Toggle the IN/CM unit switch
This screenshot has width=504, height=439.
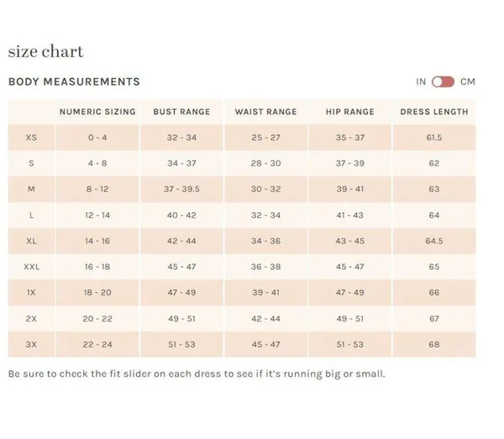tap(443, 82)
